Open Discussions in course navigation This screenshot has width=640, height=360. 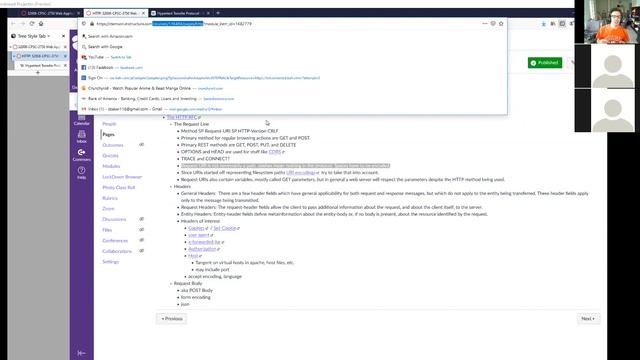[114, 219]
